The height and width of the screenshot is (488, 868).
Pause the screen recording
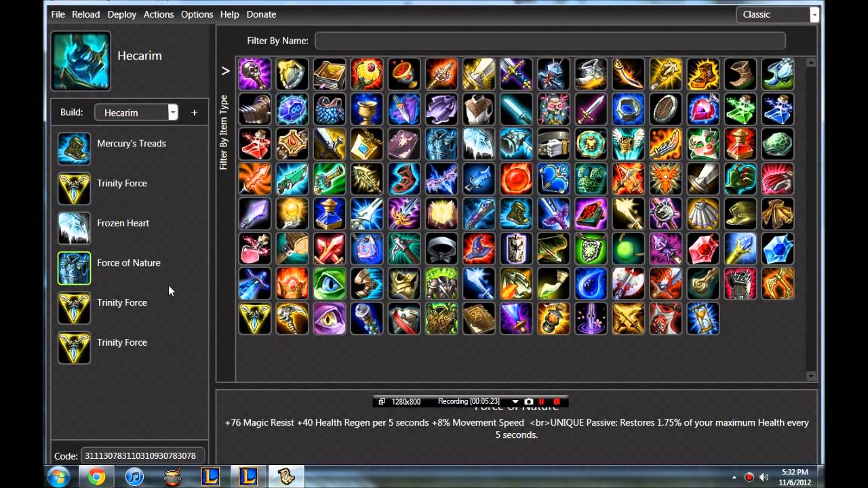[x=542, y=402]
